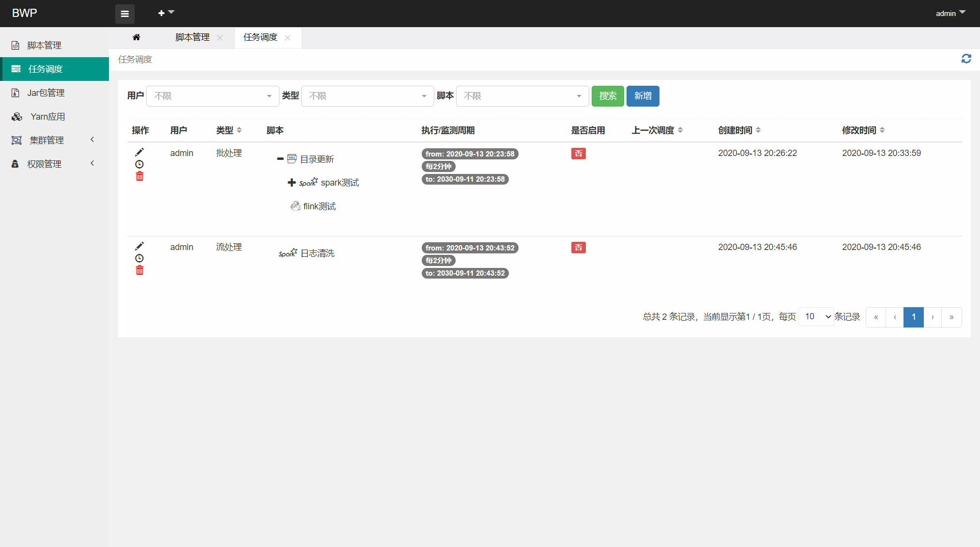
Task: Click the clock schedule icon for 流处理 task
Action: (139, 258)
